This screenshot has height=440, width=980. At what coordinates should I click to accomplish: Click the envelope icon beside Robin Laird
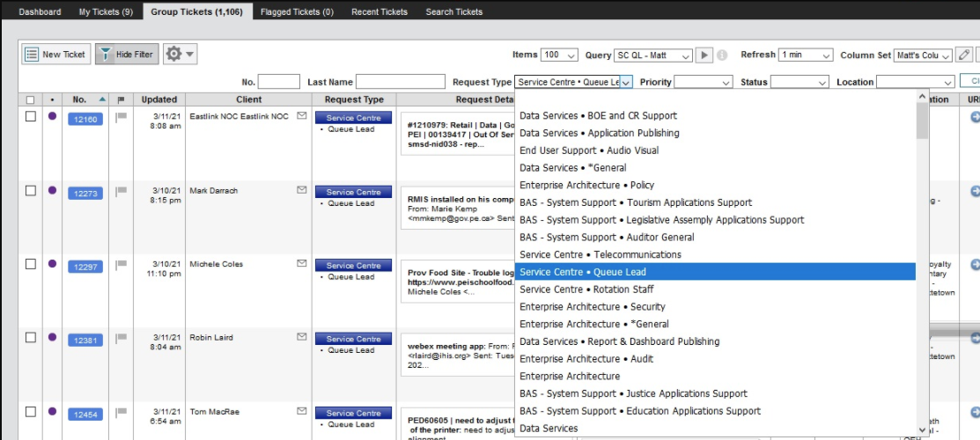pyautogui.click(x=302, y=337)
